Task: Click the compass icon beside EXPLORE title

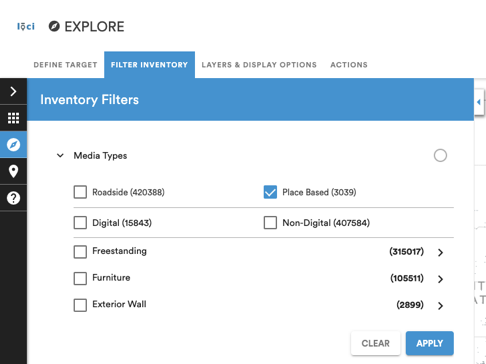Action: [54, 26]
